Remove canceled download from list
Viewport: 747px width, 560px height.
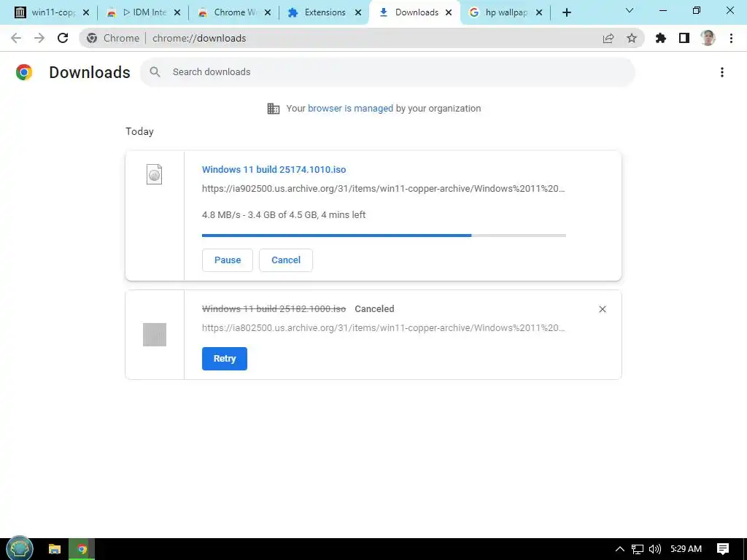(602, 309)
